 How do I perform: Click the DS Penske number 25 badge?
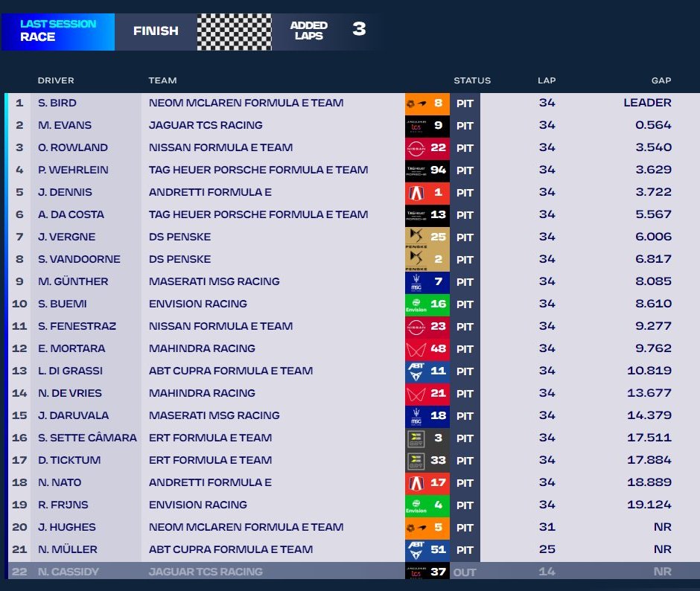[427, 237]
